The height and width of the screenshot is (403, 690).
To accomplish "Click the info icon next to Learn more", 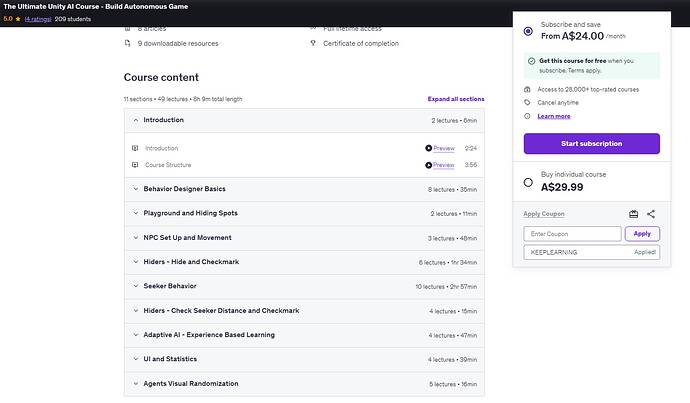I will point(527,116).
